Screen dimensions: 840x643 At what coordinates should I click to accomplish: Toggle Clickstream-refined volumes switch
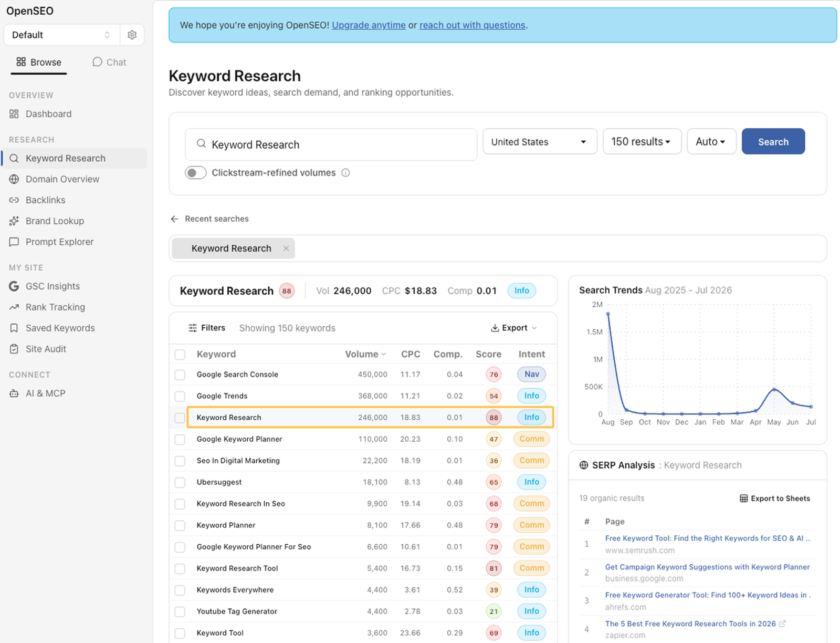pos(195,173)
